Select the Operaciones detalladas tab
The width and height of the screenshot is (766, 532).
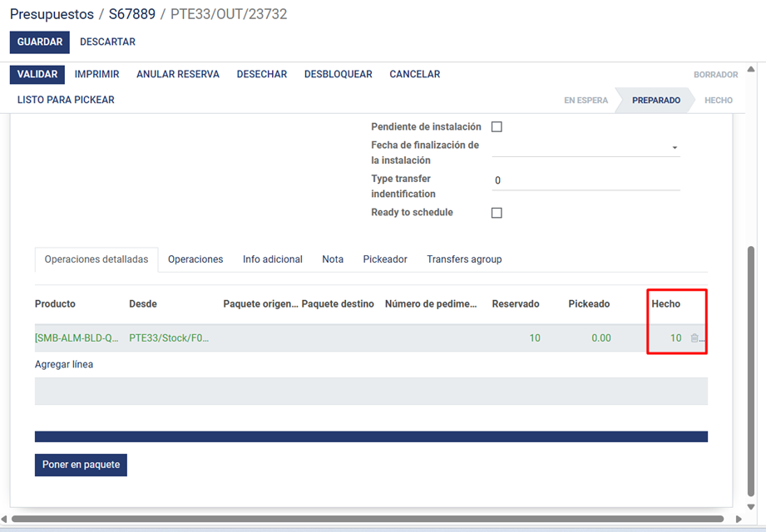pos(96,259)
